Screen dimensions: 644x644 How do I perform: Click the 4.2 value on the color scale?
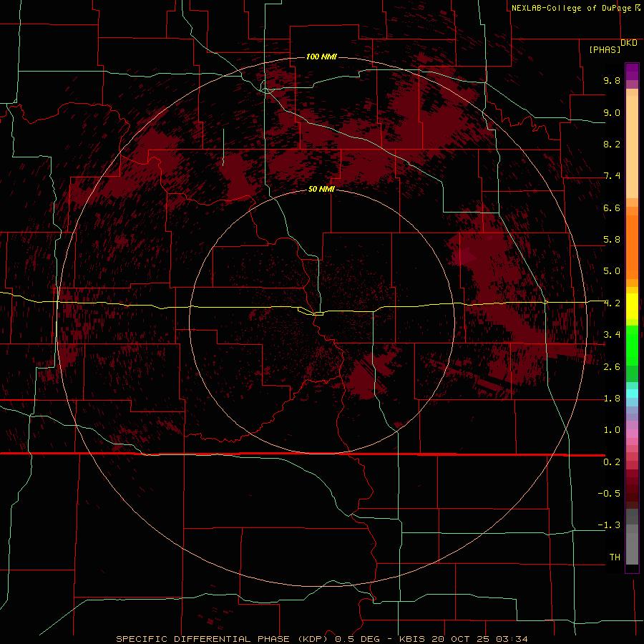click(612, 303)
